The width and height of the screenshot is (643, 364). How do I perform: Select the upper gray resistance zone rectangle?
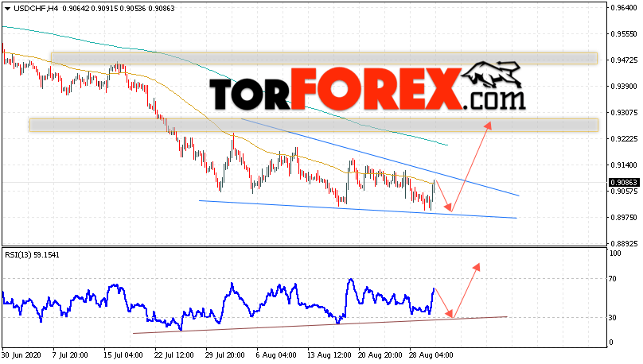click(324, 58)
